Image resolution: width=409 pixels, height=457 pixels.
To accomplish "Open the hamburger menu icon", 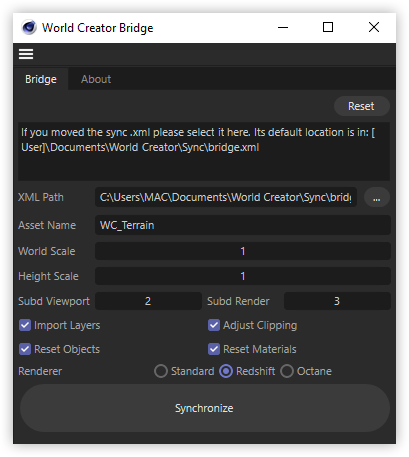I will [26, 54].
